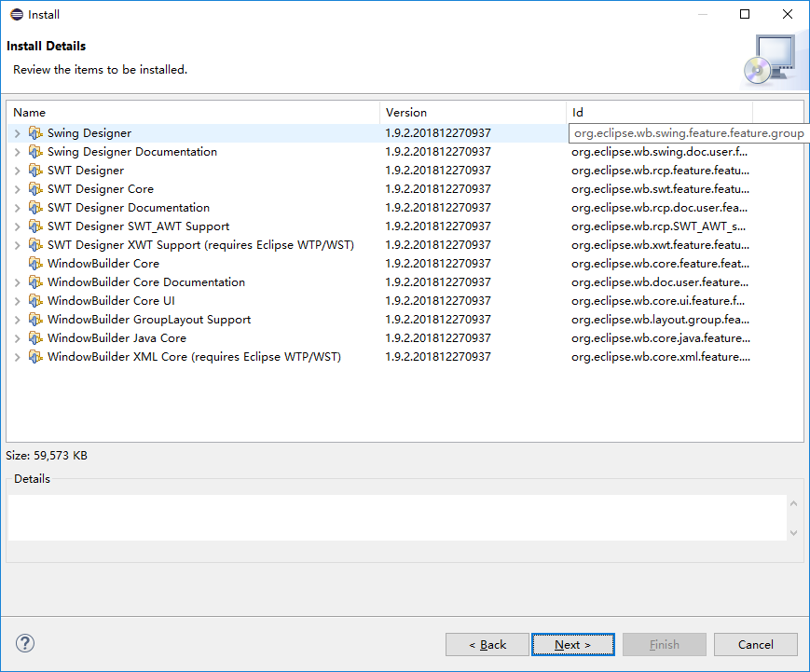Expand the WindowBuilder Core Documentation node
This screenshot has width=810, height=672.
pyautogui.click(x=17, y=282)
